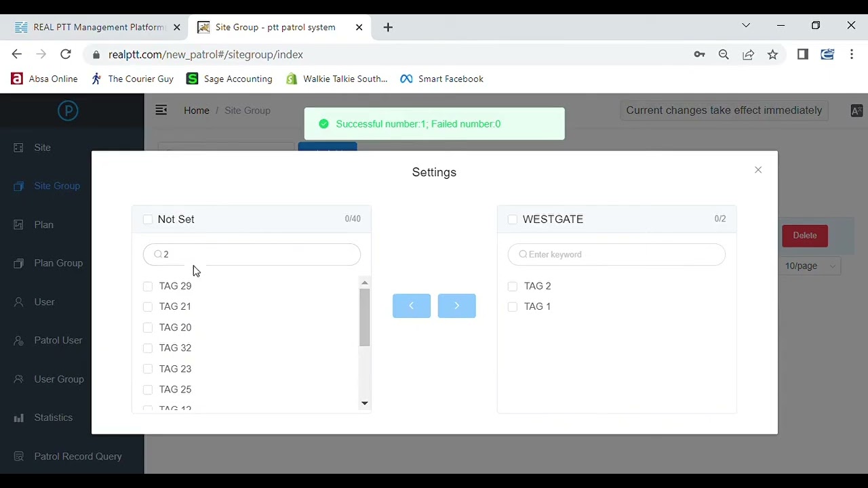
Task: Open the Sage Accounting bookmark
Action: pos(229,79)
